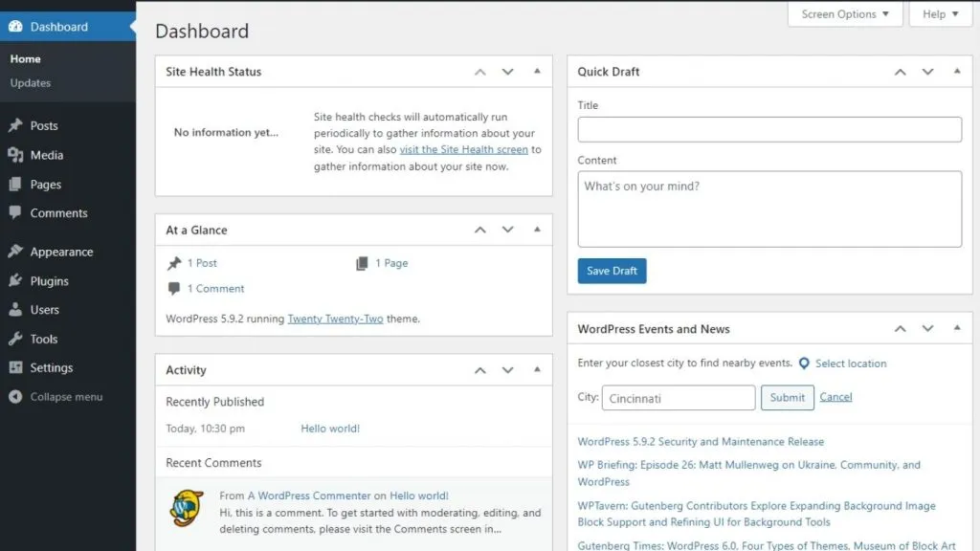Click the Users person icon
This screenshot has height=551, width=980.
(x=15, y=310)
